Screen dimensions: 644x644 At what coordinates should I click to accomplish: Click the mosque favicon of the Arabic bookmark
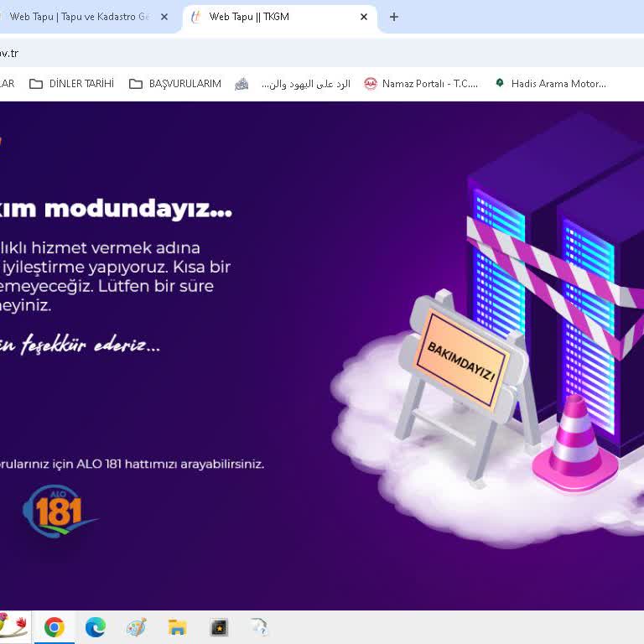(241, 84)
